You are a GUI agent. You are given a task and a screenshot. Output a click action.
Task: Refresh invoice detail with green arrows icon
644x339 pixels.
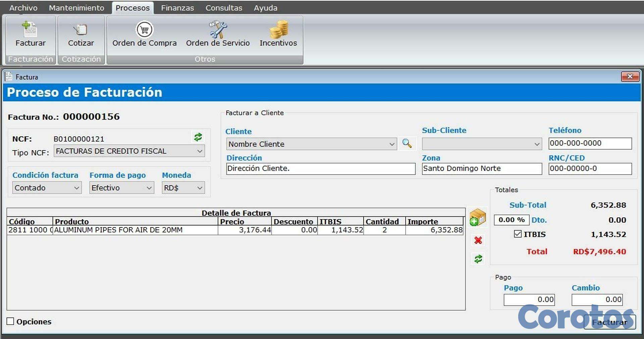pos(478,259)
